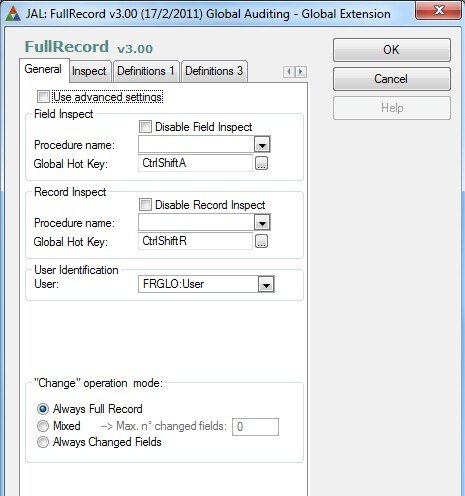465x496 pixels.
Task: Expand Record Inspect Procedure name dropdown
Action: coord(262,223)
